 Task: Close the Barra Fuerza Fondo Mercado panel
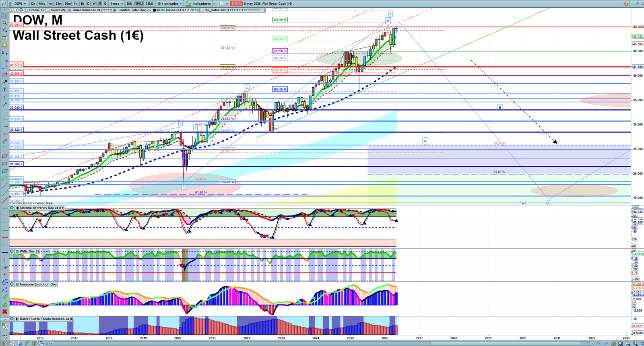coord(12,319)
